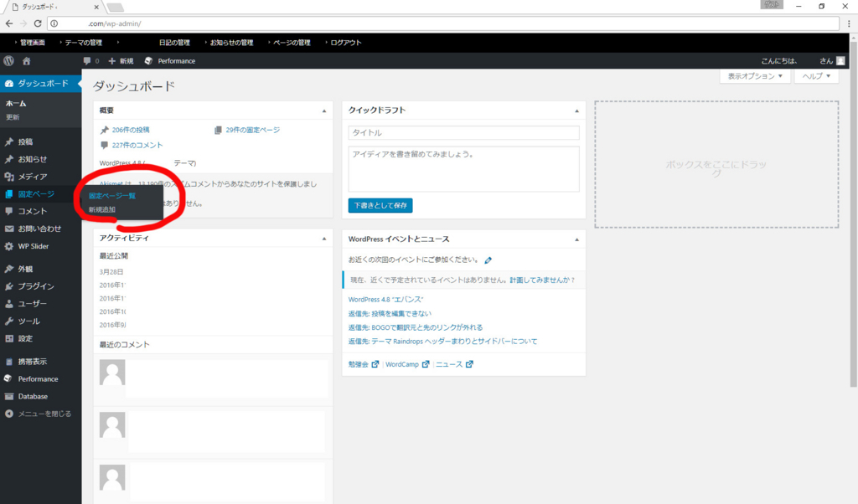Open ダッシュボード in the sidebar
858x504 pixels.
click(40, 84)
